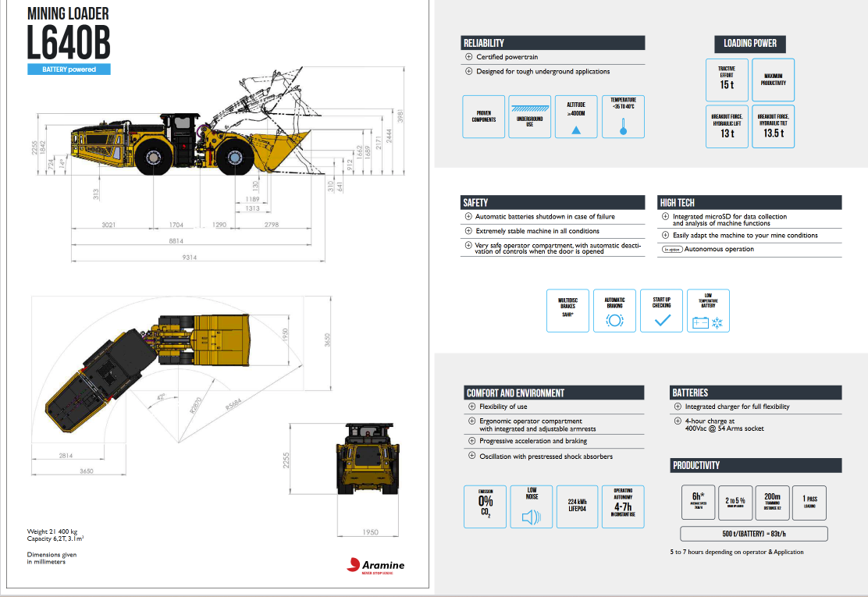Select the Multidisc Brakes SAHR tile

[567, 311]
